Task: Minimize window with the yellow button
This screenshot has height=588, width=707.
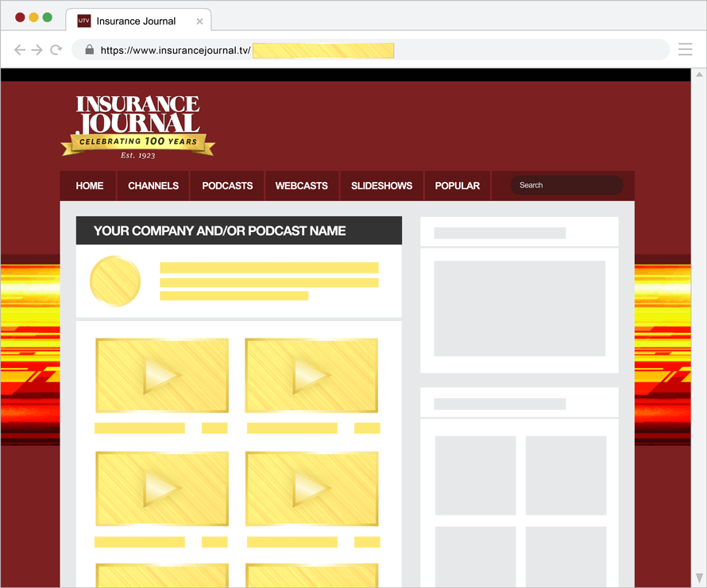Action: coord(33,17)
